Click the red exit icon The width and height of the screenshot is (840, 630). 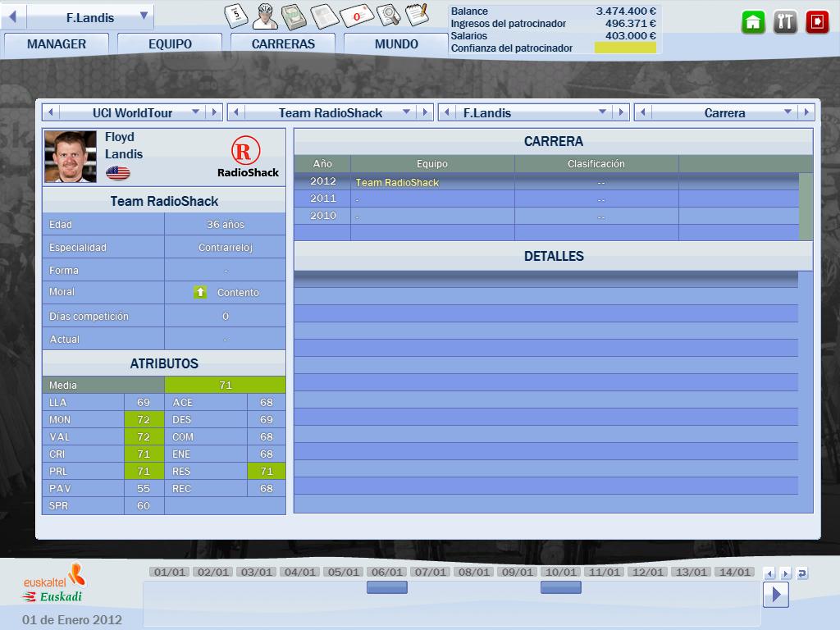pyautogui.click(x=817, y=22)
